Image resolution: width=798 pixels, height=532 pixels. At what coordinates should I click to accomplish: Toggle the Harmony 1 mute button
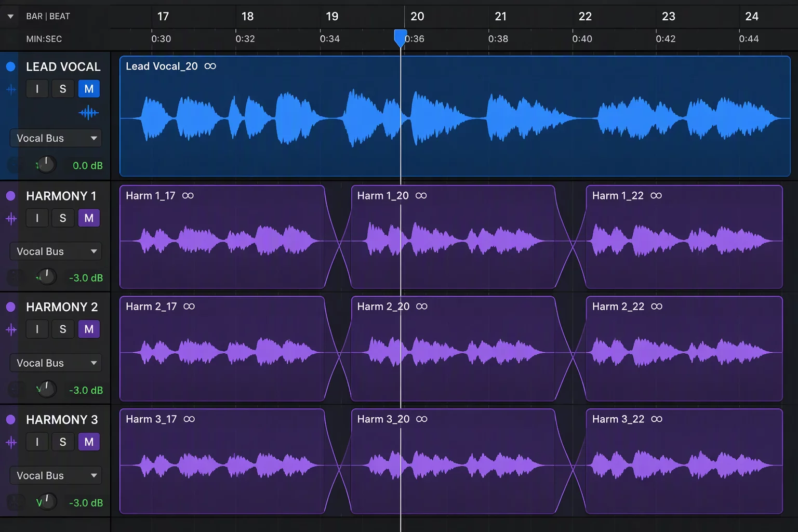[89, 218]
